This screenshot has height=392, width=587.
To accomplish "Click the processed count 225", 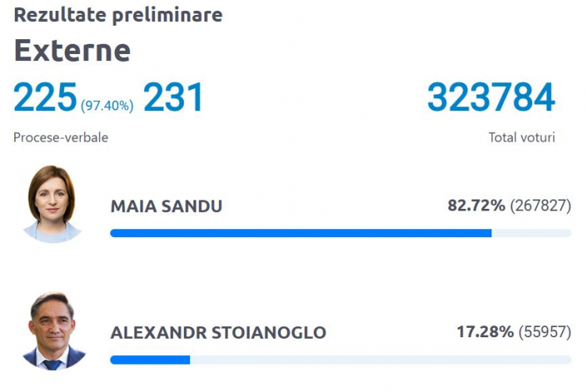I will (x=45, y=97).
